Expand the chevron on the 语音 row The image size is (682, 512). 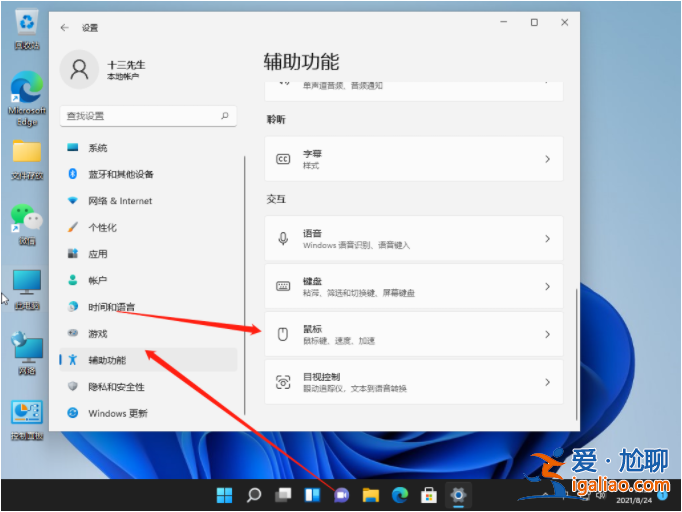coord(548,239)
